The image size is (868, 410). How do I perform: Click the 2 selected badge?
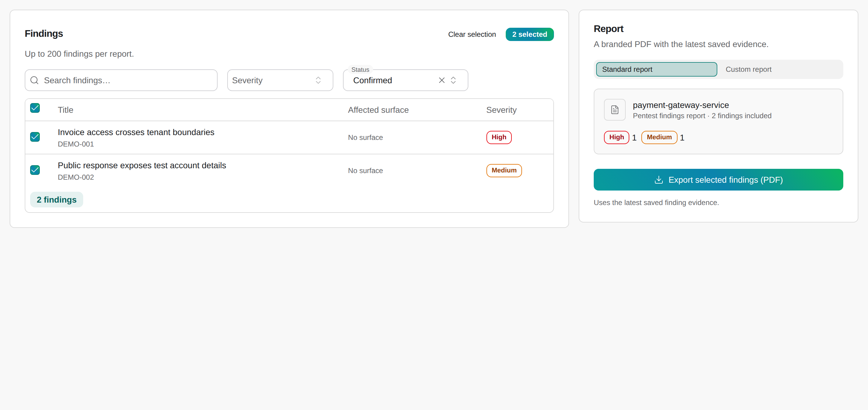pyautogui.click(x=529, y=34)
